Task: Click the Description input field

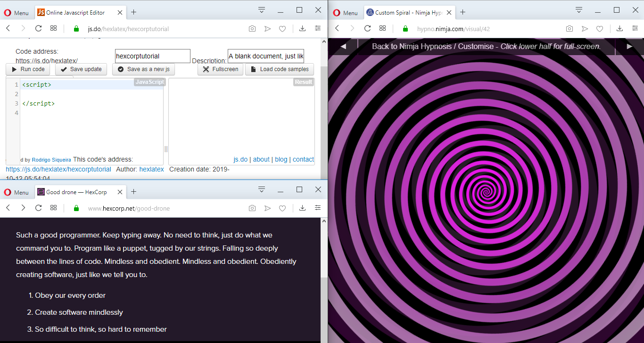Action: (266, 56)
